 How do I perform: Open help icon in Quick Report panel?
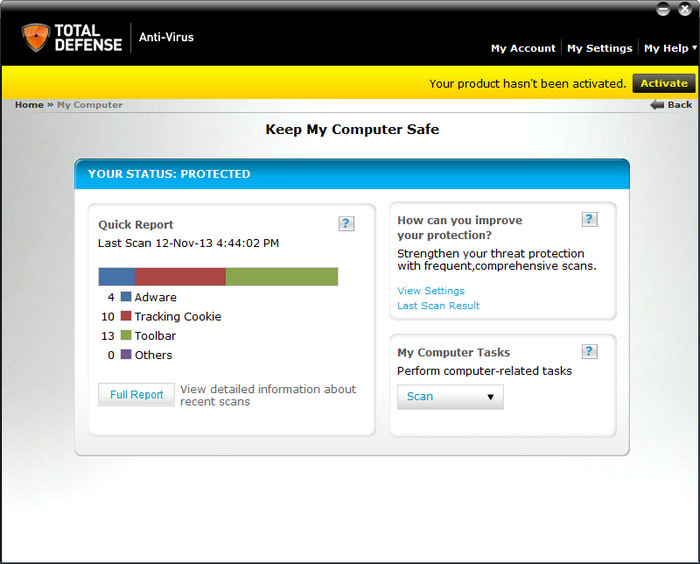pos(346,224)
